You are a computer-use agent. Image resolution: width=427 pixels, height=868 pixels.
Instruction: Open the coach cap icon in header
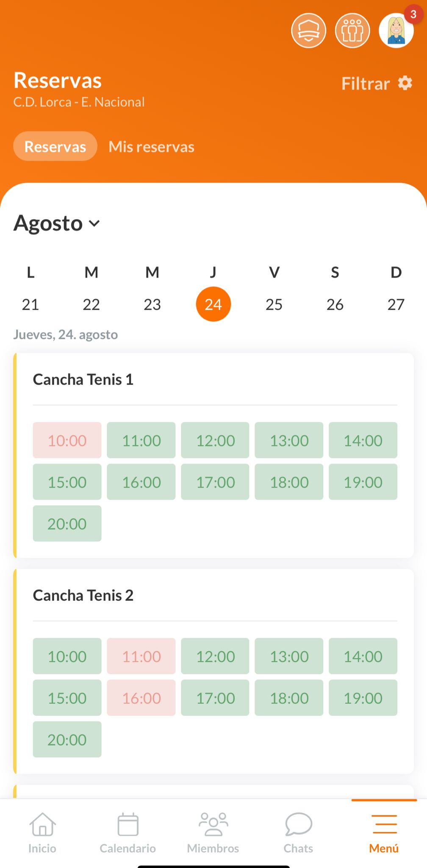pos(308,31)
